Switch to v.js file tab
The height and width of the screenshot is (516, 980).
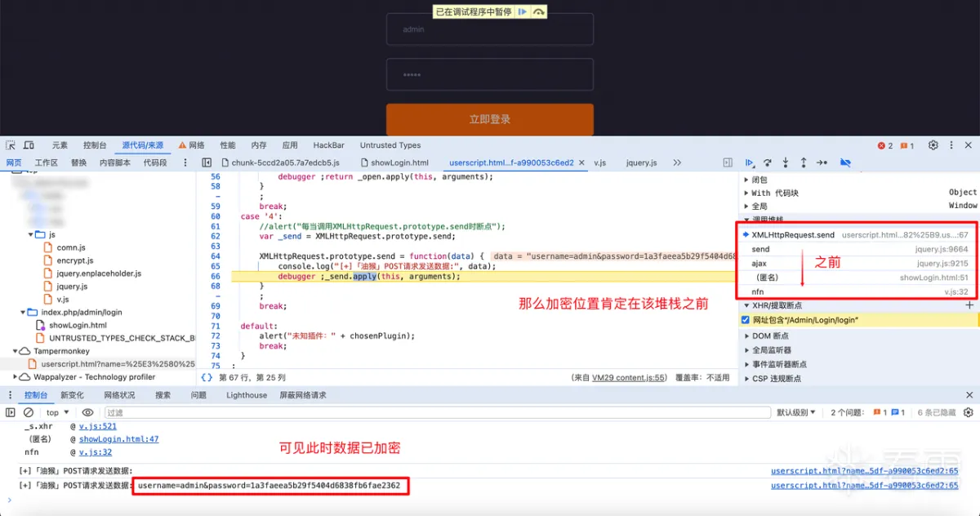(599, 162)
